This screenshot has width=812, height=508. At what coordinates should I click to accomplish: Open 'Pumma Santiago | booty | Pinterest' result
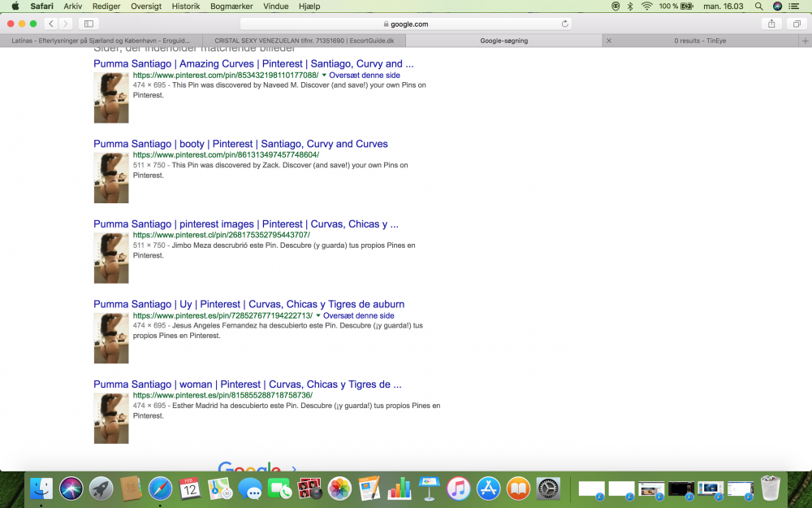[x=241, y=144]
